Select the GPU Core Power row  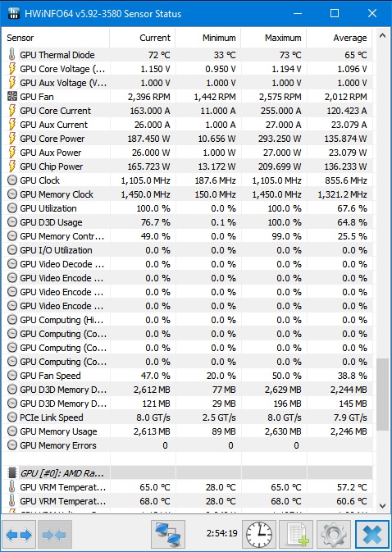(x=189, y=139)
